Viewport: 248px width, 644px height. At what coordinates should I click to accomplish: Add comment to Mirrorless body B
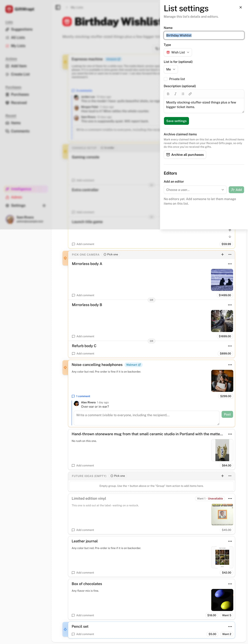point(83,336)
